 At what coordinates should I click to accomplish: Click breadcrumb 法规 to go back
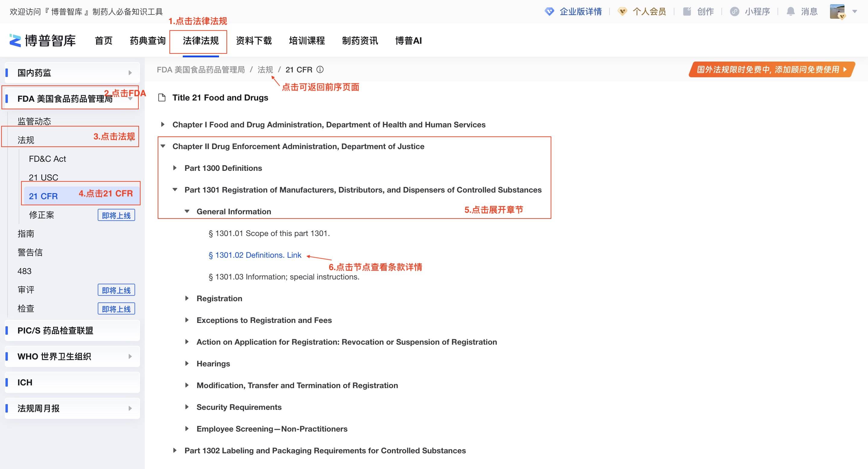pyautogui.click(x=265, y=70)
